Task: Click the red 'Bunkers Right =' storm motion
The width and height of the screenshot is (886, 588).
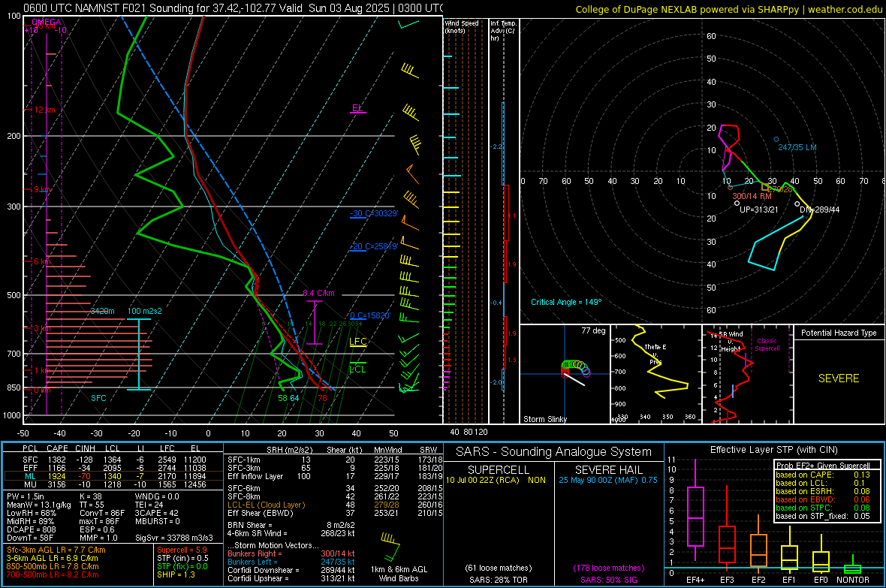Action: [x=291, y=553]
